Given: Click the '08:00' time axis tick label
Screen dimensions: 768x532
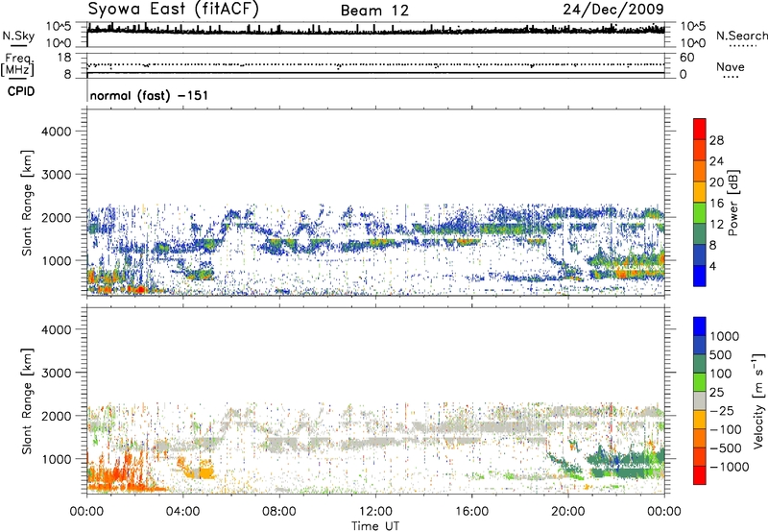Looking at the screenshot, I should click(279, 512).
